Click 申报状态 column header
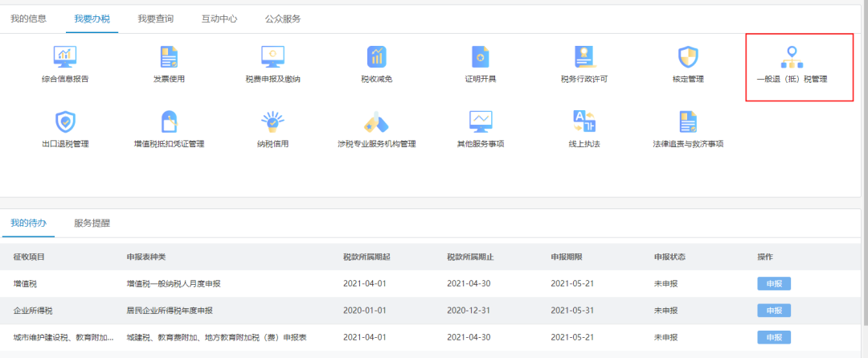Viewport: 868px width, 358px height. point(669,257)
